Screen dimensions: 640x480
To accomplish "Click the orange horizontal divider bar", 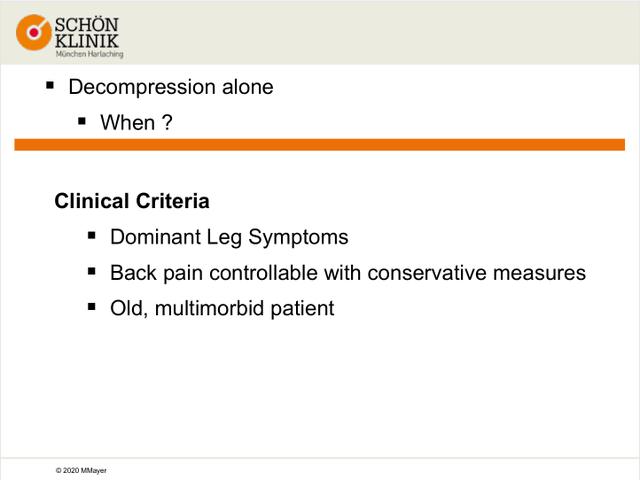I will click(x=320, y=144).
